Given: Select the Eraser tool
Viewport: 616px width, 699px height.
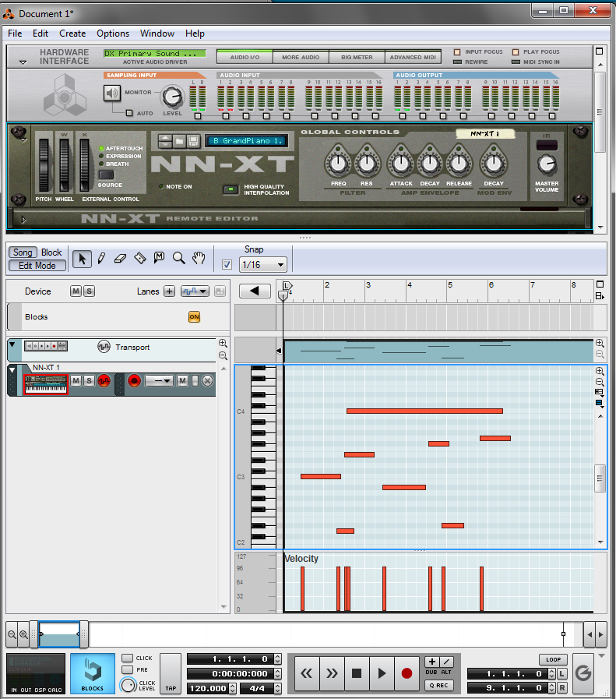Looking at the screenshot, I should [x=120, y=258].
